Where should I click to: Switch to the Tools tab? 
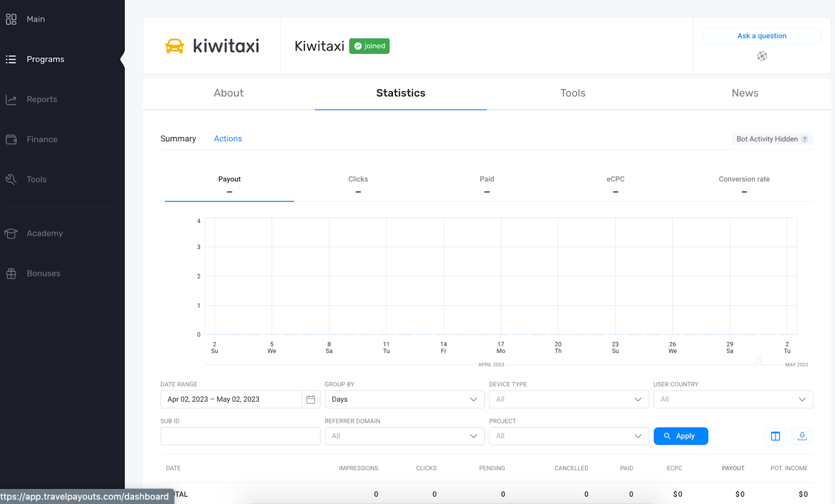(573, 93)
